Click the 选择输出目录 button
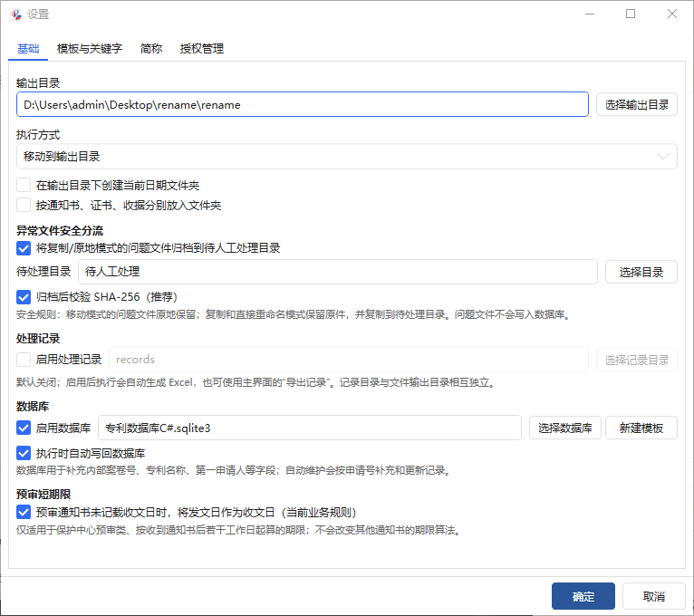The image size is (694, 616). (x=636, y=104)
